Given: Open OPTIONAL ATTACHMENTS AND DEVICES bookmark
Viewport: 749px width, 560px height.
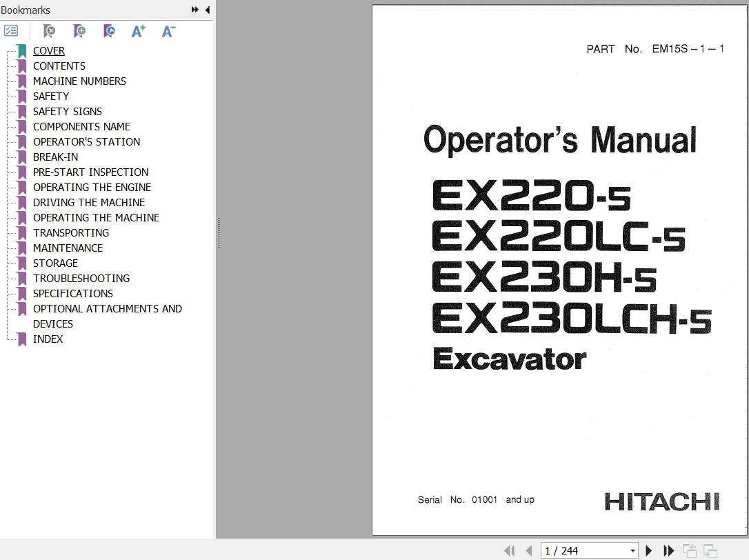Looking at the screenshot, I should [x=108, y=317].
